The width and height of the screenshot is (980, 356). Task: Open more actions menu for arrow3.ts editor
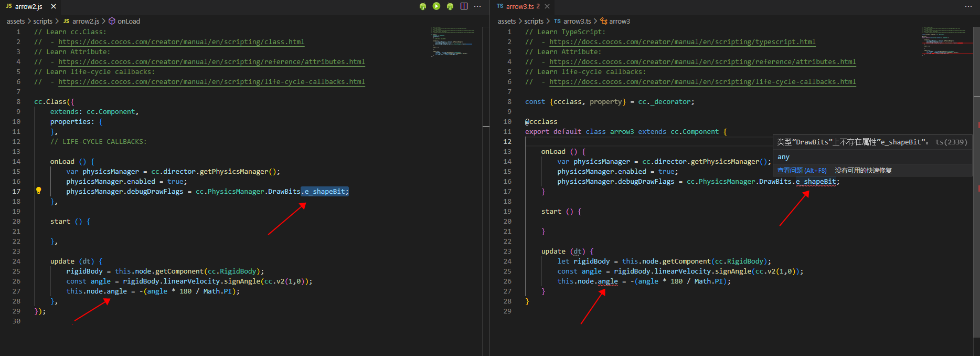click(x=968, y=6)
